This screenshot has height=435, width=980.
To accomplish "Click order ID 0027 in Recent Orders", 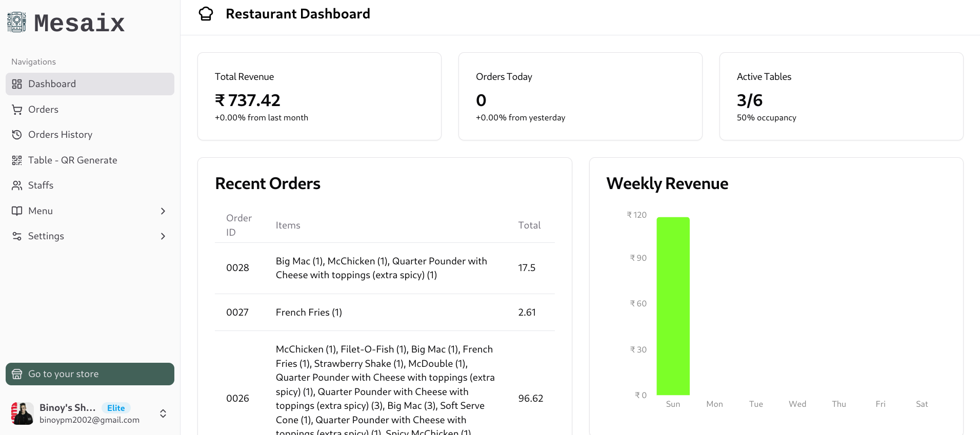I will pyautogui.click(x=237, y=313).
